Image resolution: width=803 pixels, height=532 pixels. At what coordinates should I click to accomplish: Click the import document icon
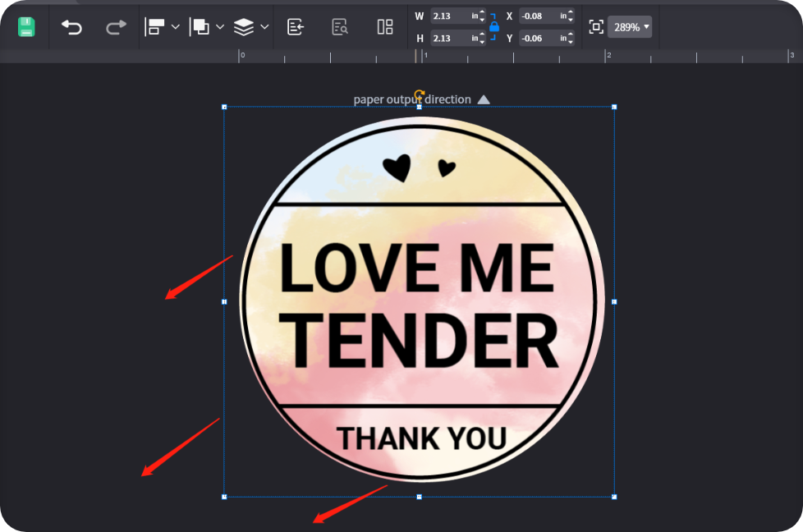coord(296,26)
